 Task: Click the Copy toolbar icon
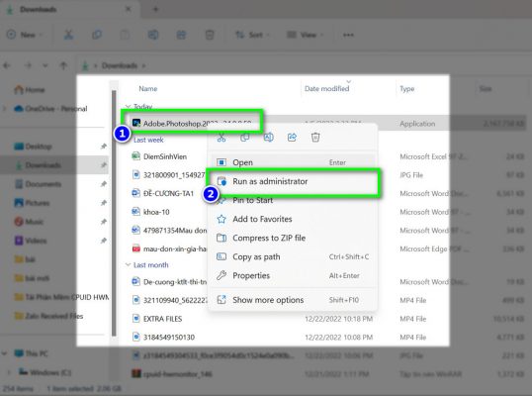97,35
